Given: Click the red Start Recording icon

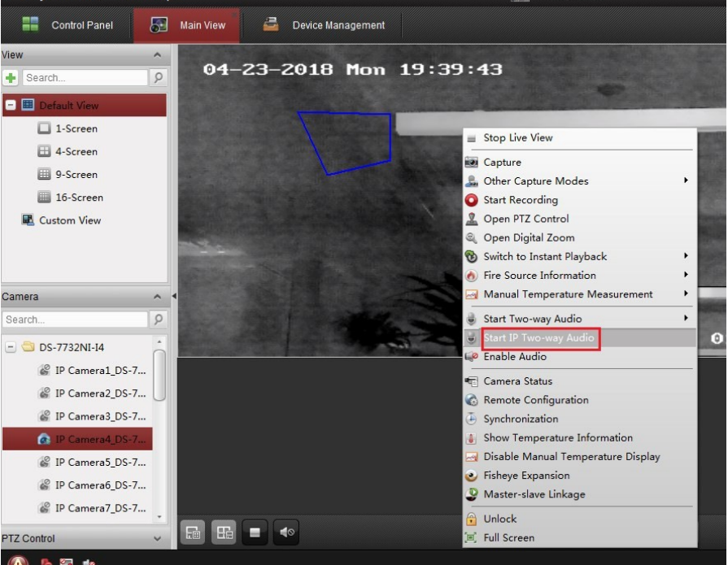Looking at the screenshot, I should (471, 200).
